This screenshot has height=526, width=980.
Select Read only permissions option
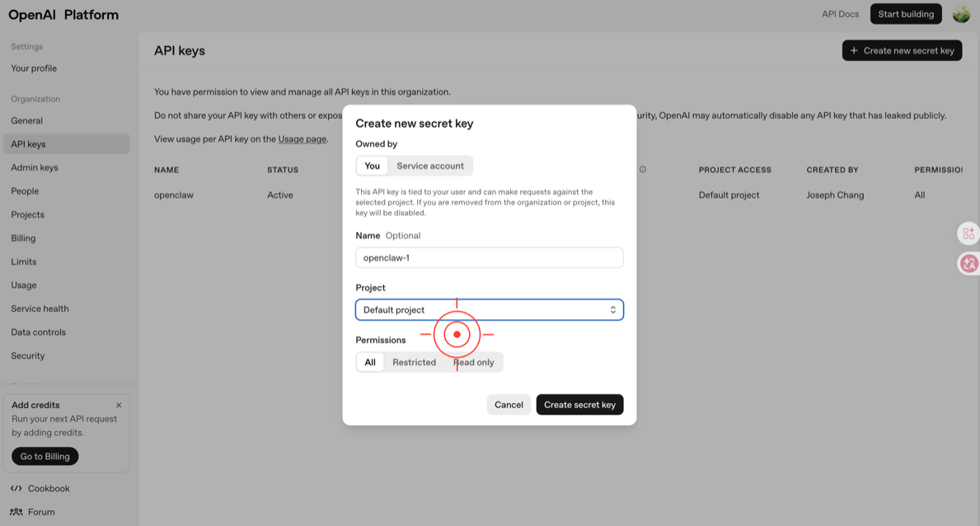(475, 362)
